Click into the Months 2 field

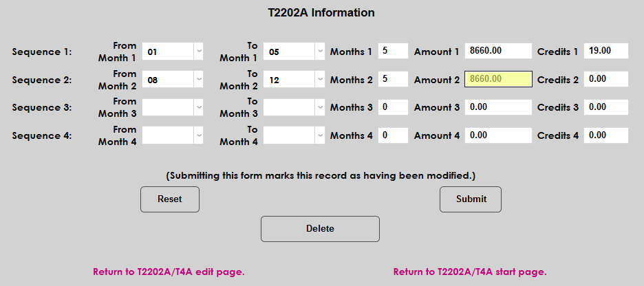click(393, 79)
